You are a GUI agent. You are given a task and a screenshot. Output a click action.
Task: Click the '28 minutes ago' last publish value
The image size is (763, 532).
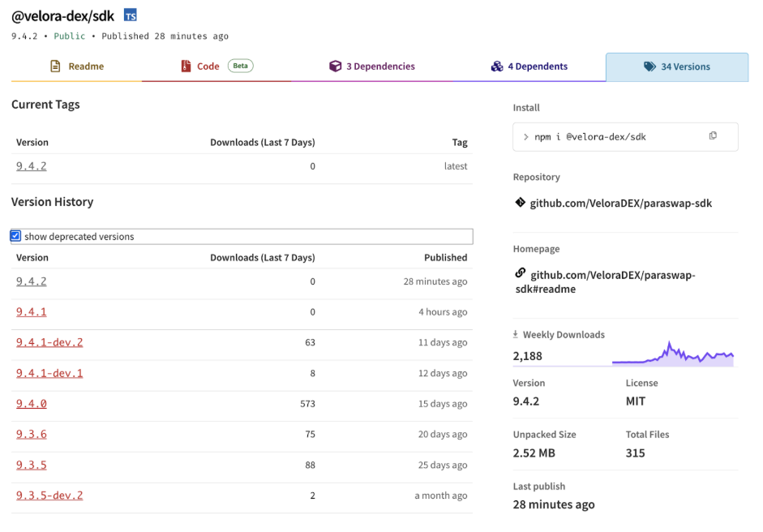click(554, 504)
